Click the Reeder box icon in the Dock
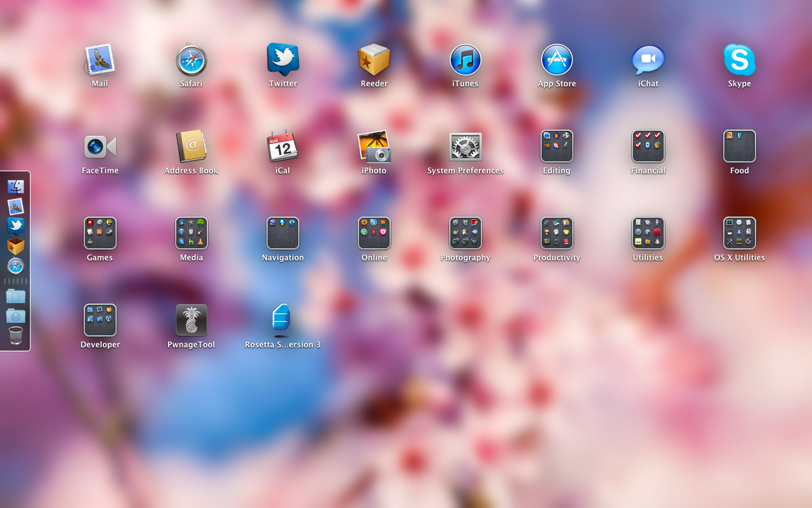The image size is (812, 508). [16, 246]
